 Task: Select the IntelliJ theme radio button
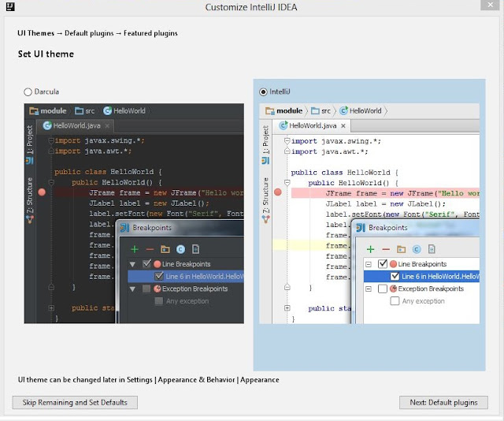[x=263, y=92]
